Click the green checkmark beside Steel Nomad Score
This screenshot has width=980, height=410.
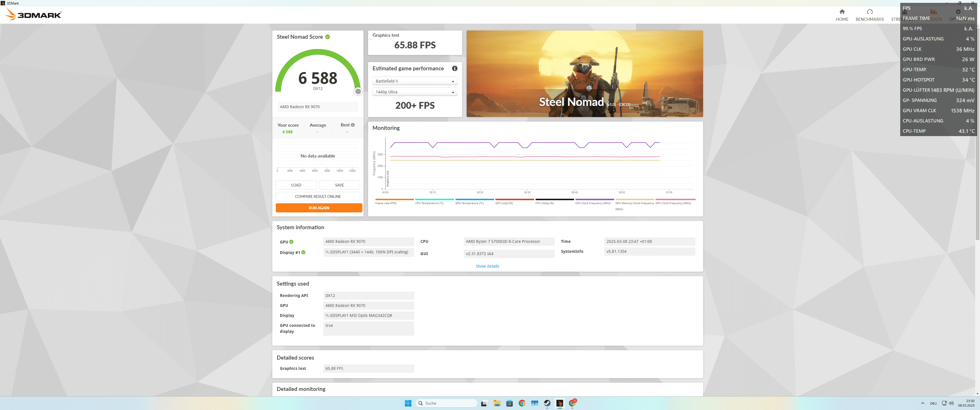click(x=328, y=37)
